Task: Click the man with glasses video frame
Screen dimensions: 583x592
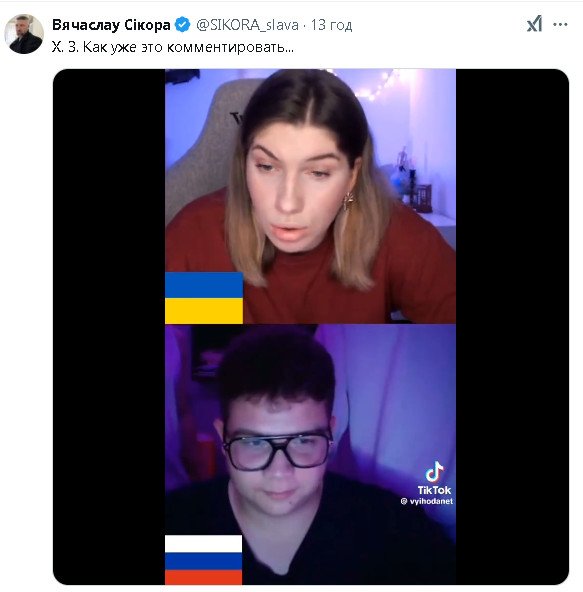Action: point(310,455)
